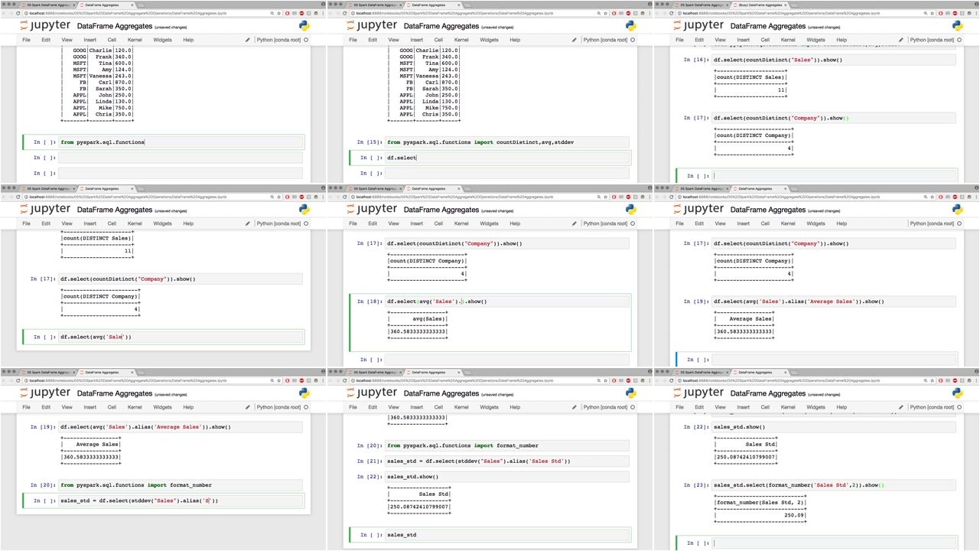Click kernel idle circle in notebook showing In [18]
This screenshot has height=551, width=980.
tap(633, 223)
